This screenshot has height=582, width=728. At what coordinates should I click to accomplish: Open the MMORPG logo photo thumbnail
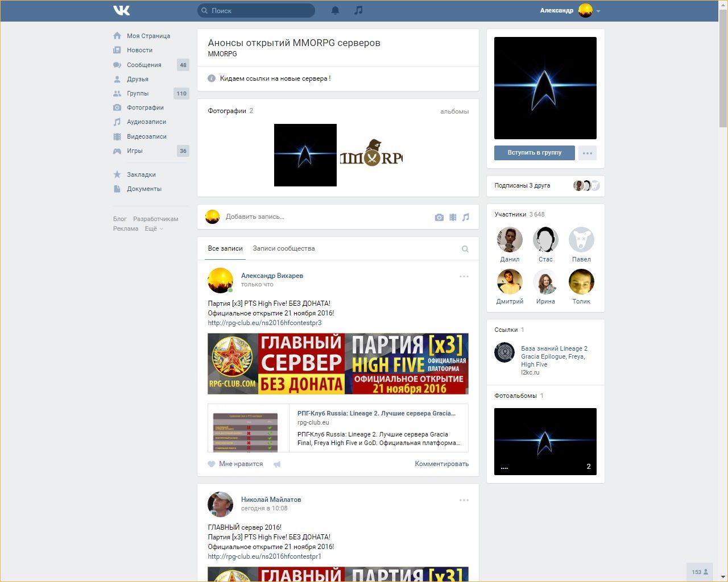tap(371, 155)
